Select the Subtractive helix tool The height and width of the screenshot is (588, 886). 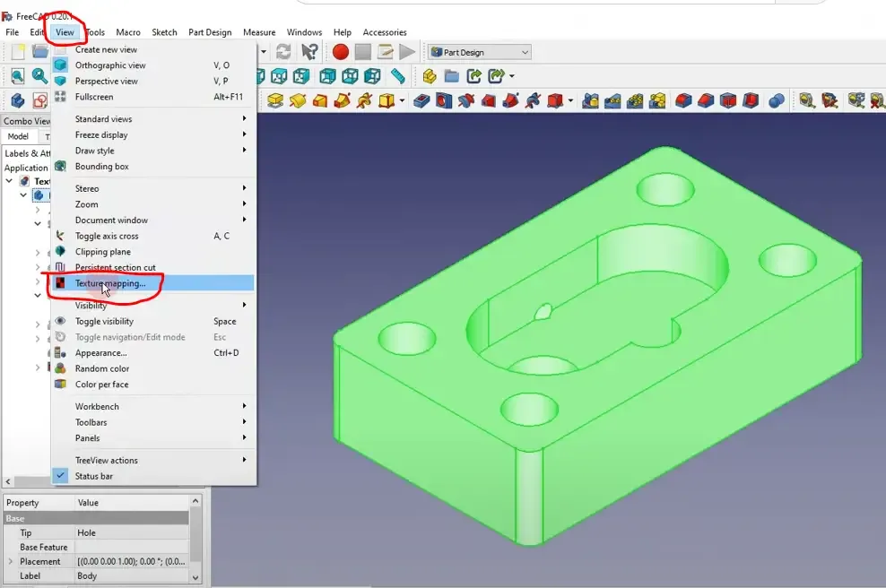533,101
